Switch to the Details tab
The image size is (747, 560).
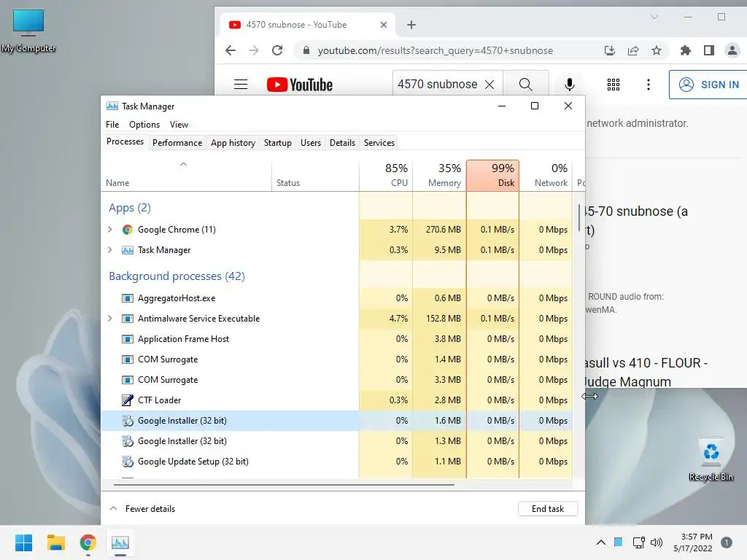343,143
